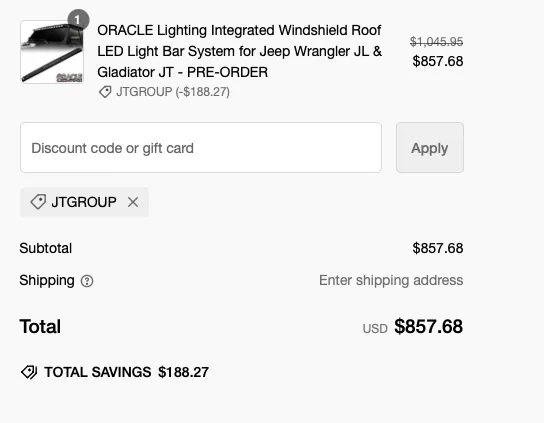Click the quantity badge on the product image
Screen dimensions: 544x423
coord(78,20)
